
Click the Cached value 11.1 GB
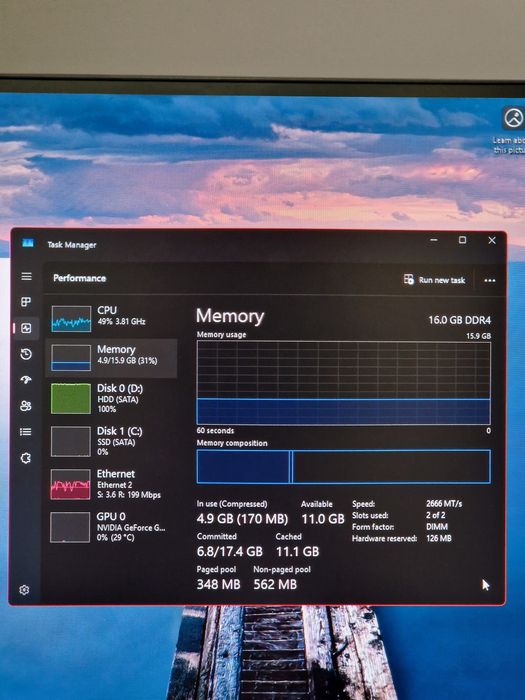click(x=297, y=552)
